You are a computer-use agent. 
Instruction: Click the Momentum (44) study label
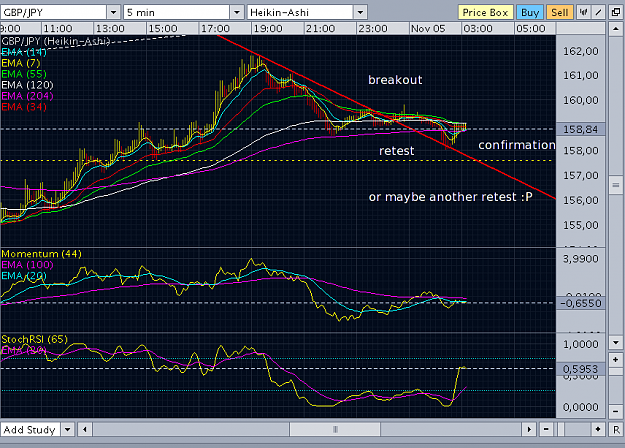click(41, 254)
